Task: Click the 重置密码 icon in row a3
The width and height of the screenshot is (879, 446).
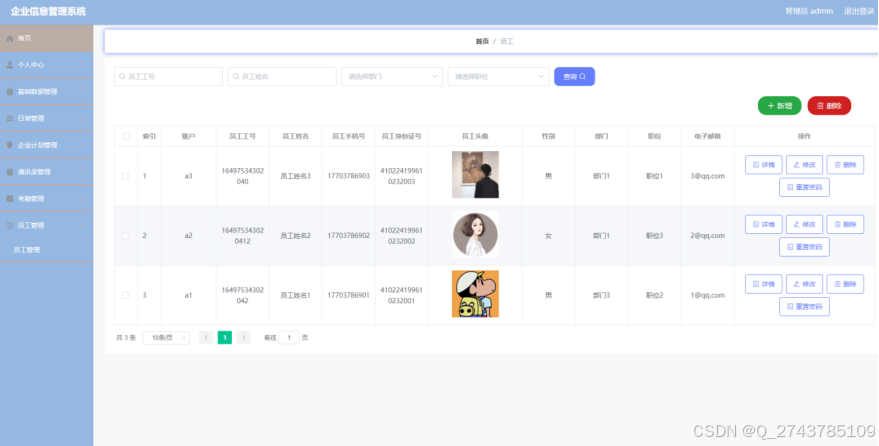Action: 790,188
